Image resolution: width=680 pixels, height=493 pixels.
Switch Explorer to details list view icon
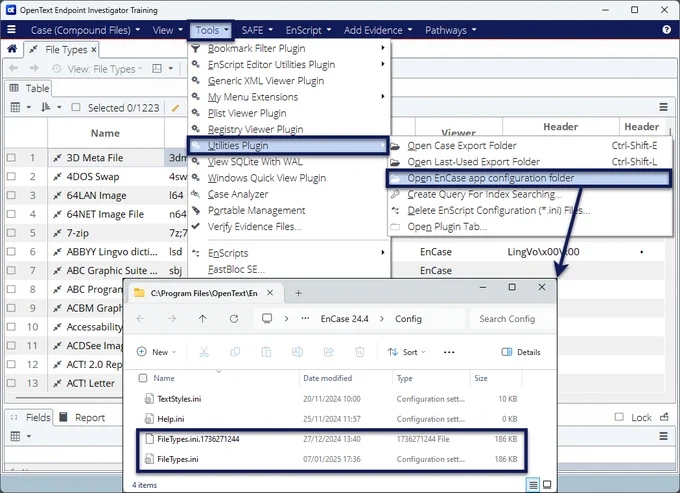pos(533,484)
